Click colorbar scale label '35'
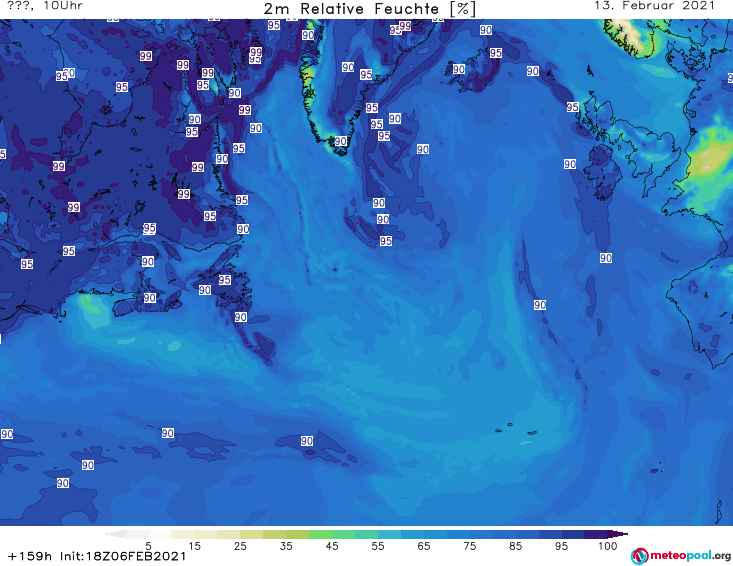This screenshot has height=566, width=733. pos(286,546)
